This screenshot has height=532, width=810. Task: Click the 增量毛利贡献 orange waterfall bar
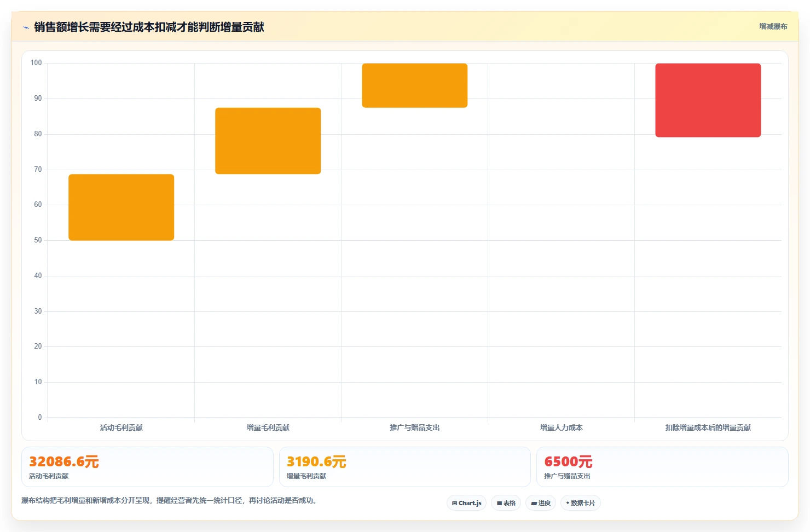pyautogui.click(x=268, y=141)
